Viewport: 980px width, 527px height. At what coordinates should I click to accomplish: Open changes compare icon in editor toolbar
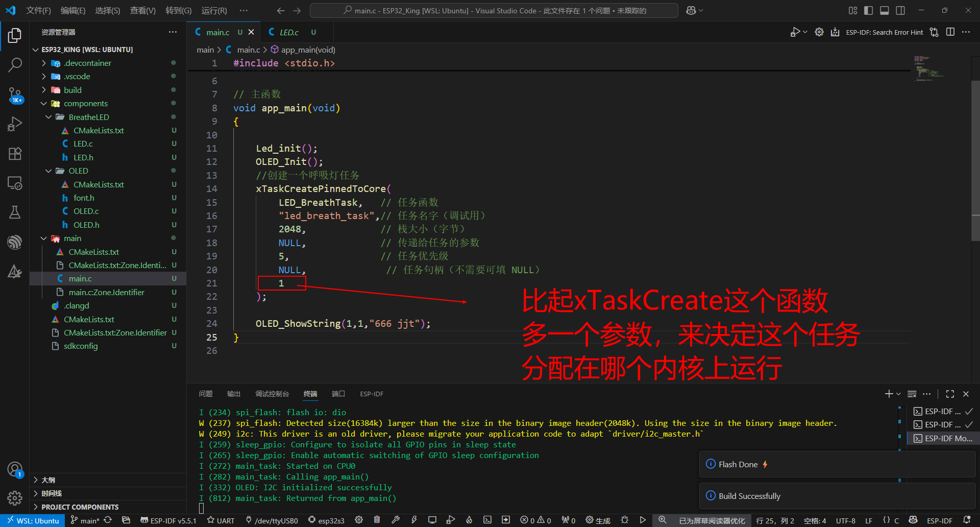pos(934,32)
